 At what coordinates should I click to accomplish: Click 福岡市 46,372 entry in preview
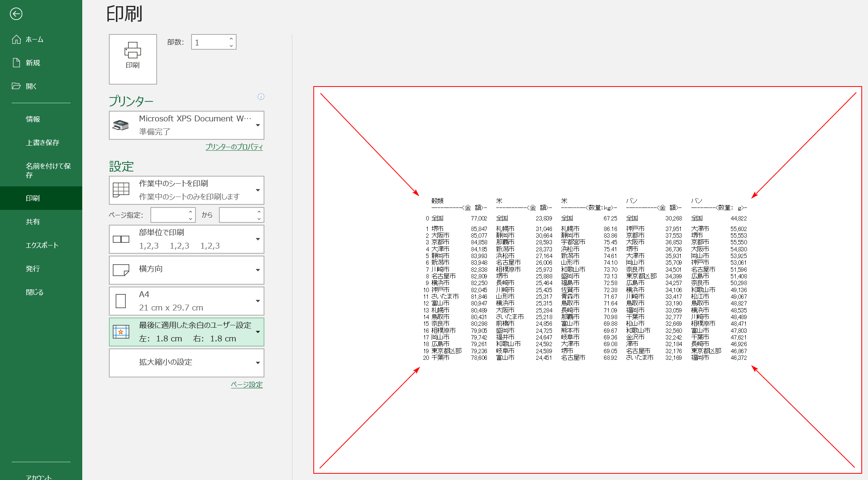click(719, 357)
